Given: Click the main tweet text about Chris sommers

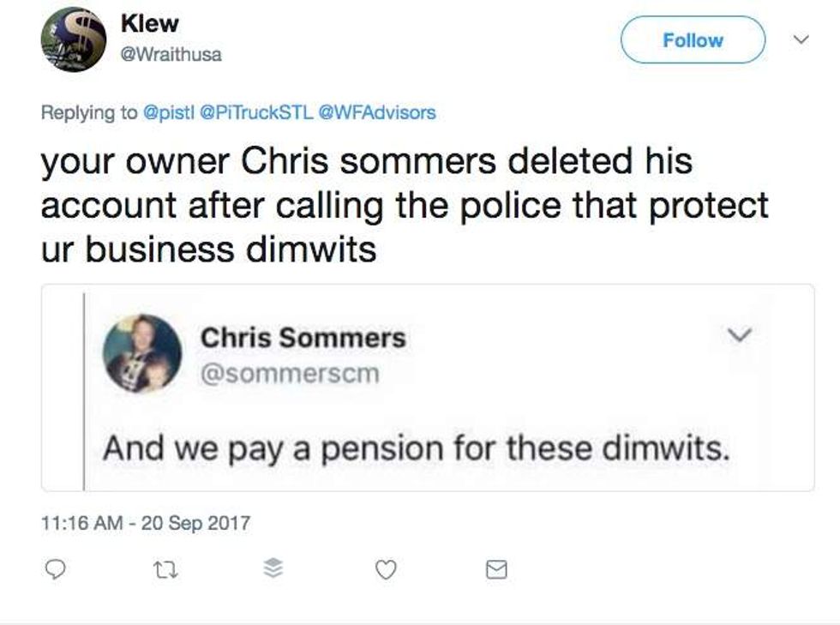Looking at the screenshot, I should (403, 206).
